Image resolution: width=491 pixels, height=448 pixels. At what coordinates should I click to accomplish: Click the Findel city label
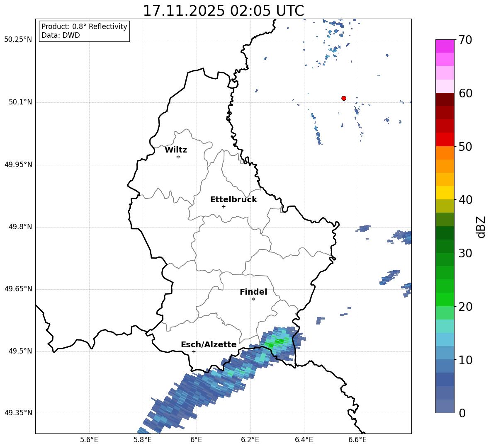point(253,292)
